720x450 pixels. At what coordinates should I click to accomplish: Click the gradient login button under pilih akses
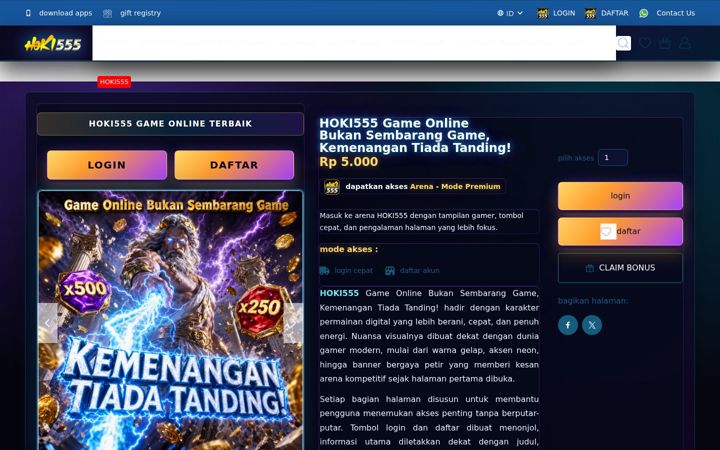tap(620, 196)
